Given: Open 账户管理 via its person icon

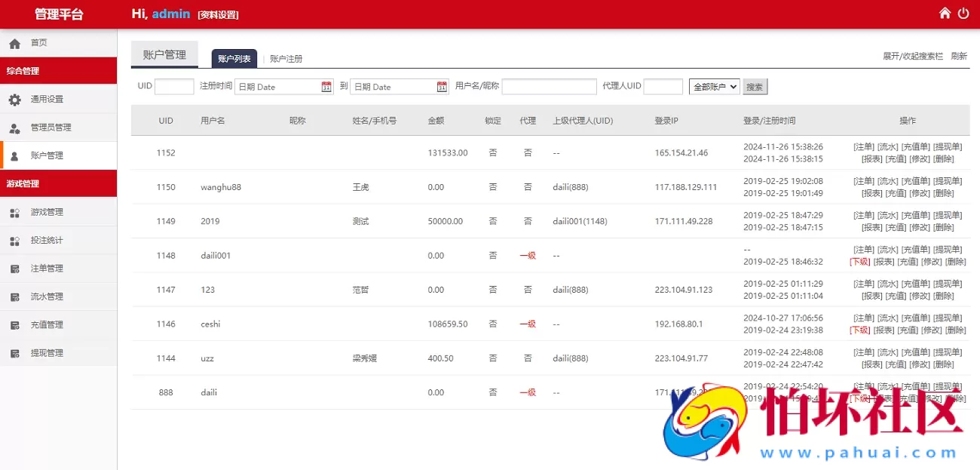Looking at the screenshot, I should (x=13, y=155).
